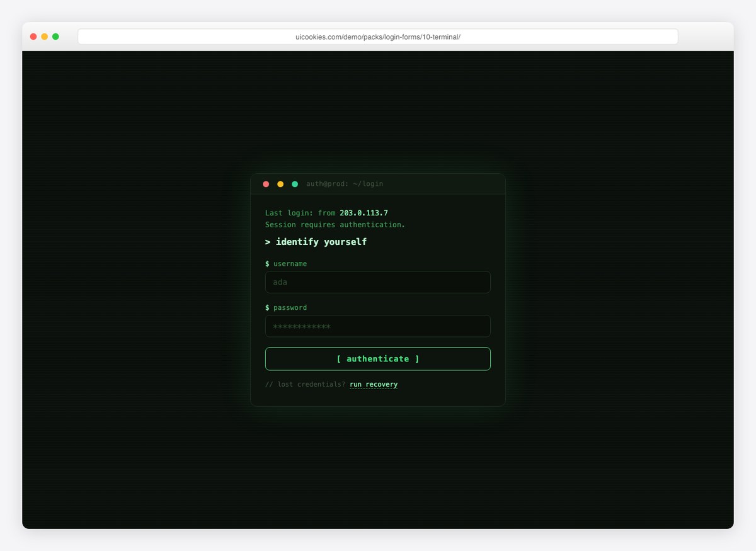Click the '// lost credentials?' text
The width and height of the screenshot is (756, 551).
coord(306,384)
